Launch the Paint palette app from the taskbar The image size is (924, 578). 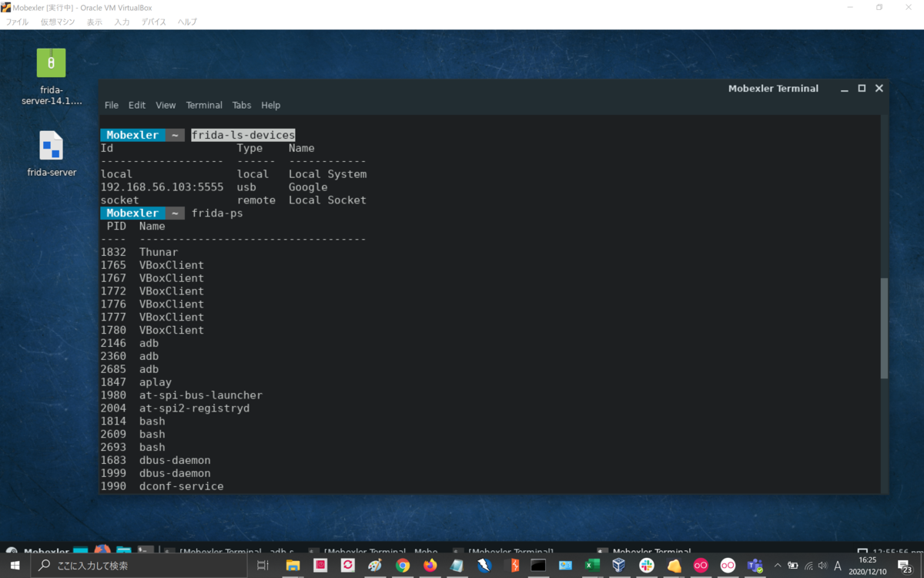click(x=375, y=566)
